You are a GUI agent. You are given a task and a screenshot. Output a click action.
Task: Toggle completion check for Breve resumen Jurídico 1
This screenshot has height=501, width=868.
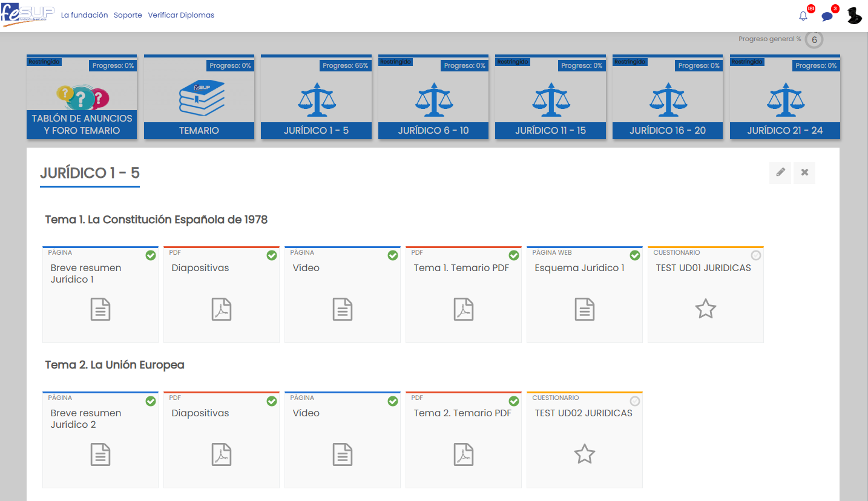[x=151, y=255]
